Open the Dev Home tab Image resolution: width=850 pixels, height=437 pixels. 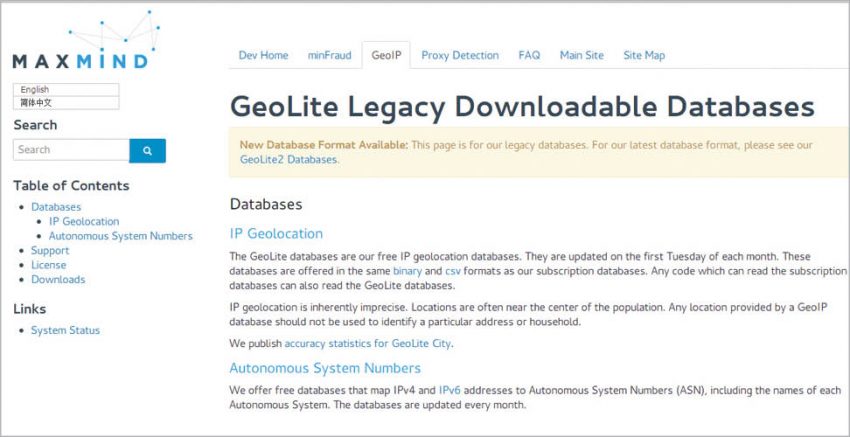coord(263,56)
